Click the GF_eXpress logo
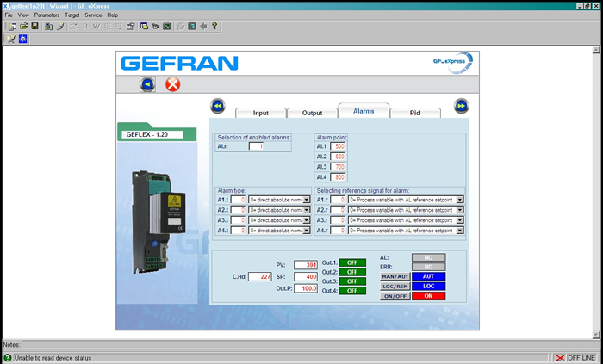The width and height of the screenshot is (603, 364). point(453,63)
